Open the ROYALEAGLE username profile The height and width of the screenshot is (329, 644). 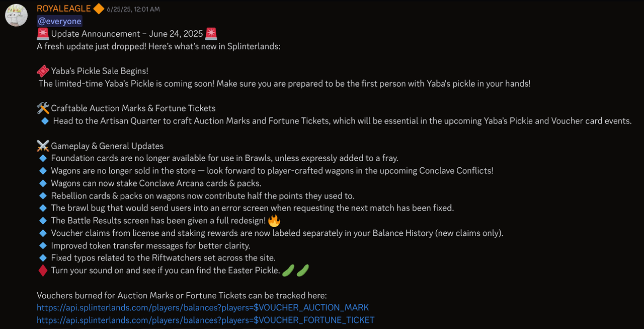[64, 9]
